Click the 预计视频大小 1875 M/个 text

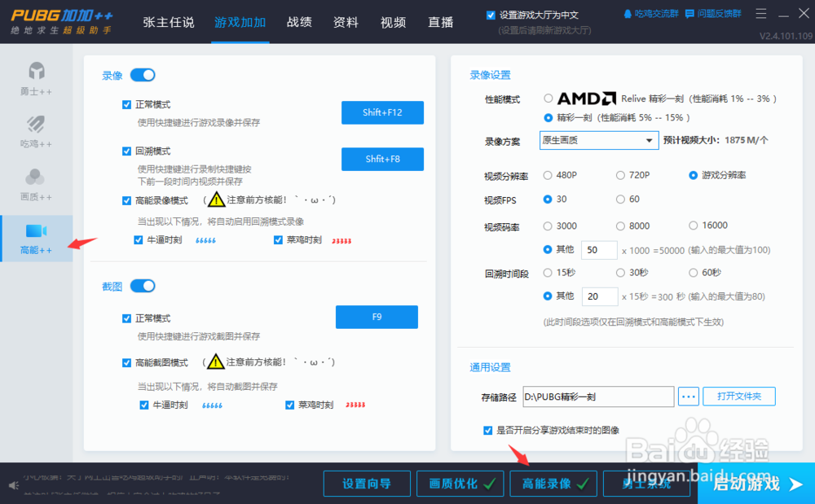[716, 140]
